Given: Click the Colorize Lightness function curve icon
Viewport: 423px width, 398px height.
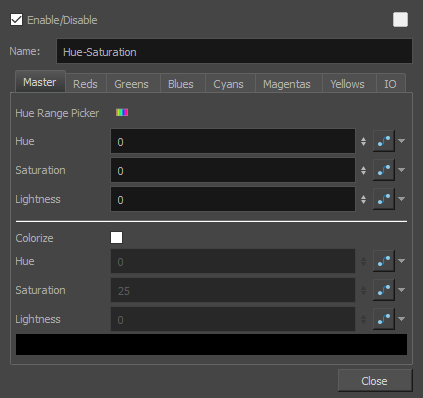Looking at the screenshot, I should click(x=384, y=319).
